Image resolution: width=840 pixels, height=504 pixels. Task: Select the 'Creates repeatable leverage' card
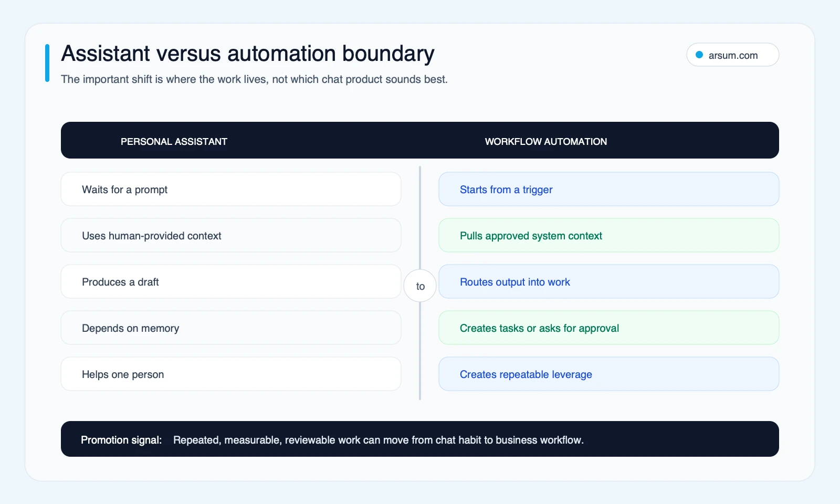coord(609,374)
